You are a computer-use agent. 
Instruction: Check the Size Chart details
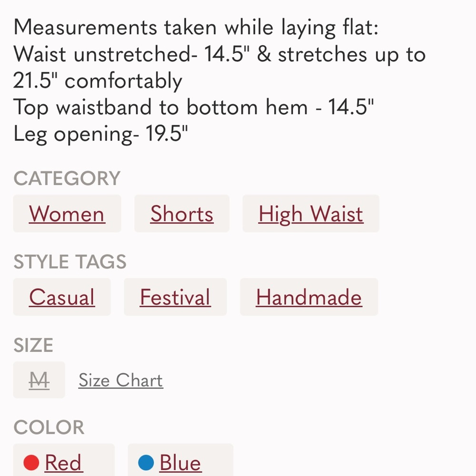(120, 380)
